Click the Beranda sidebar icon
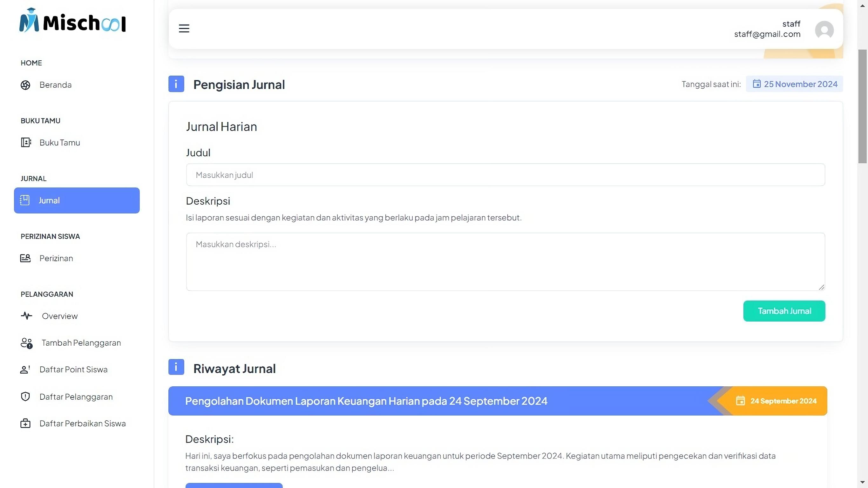The width and height of the screenshot is (868, 488). tap(25, 85)
